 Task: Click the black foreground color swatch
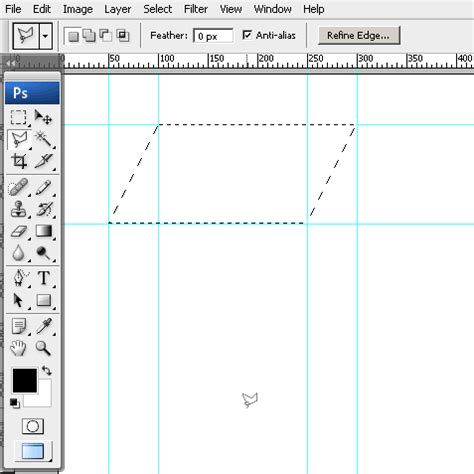click(x=25, y=380)
